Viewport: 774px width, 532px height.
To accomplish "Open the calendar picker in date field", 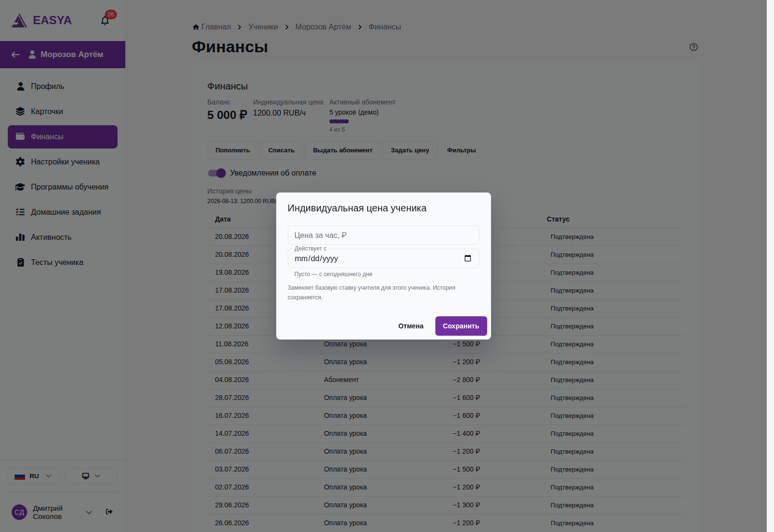I will coord(468,258).
